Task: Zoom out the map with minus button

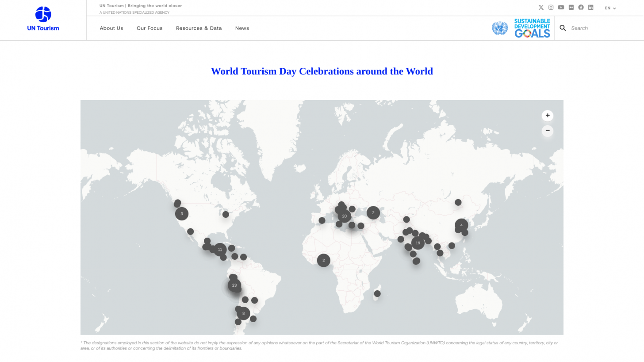Action: tap(547, 131)
